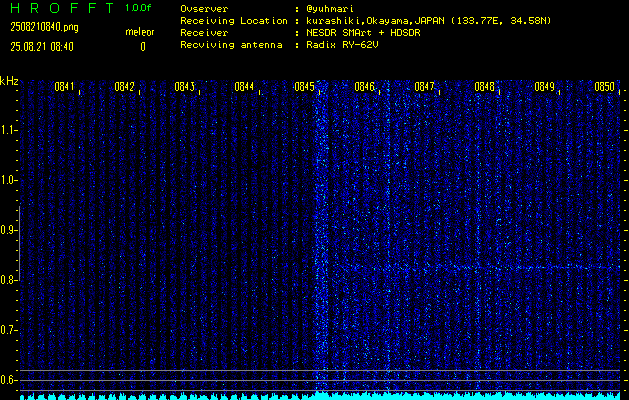Click the Receiver field label
The height and width of the screenshot is (400, 629).
(204, 33)
